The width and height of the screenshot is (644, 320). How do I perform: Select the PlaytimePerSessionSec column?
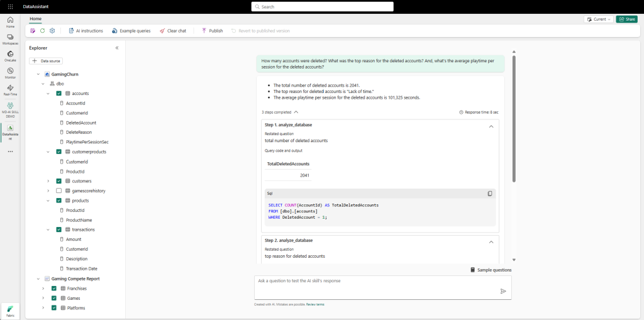[87, 141]
